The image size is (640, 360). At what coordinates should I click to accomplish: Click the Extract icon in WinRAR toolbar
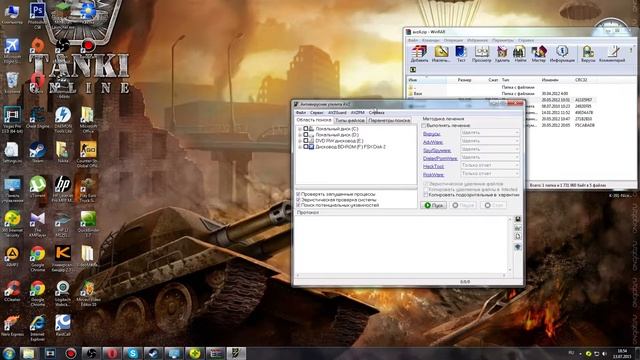(441, 53)
